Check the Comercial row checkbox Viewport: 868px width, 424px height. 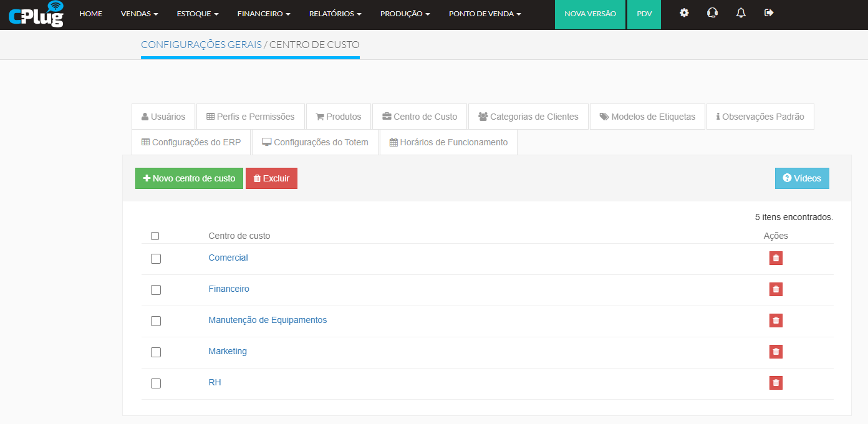(x=156, y=259)
